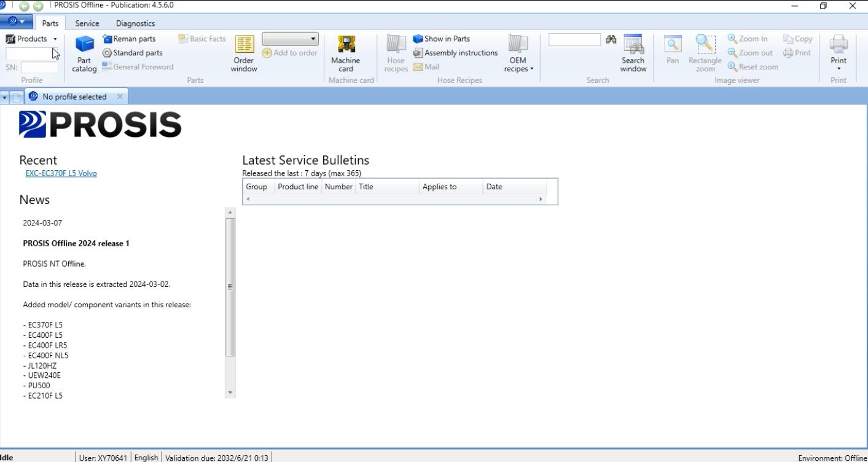Open Reman parts
The width and height of the screenshot is (868, 462).
coord(129,39)
